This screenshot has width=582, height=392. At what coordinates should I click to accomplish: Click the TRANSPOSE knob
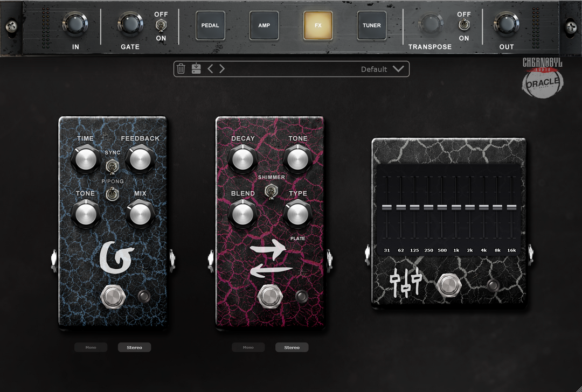[431, 24]
